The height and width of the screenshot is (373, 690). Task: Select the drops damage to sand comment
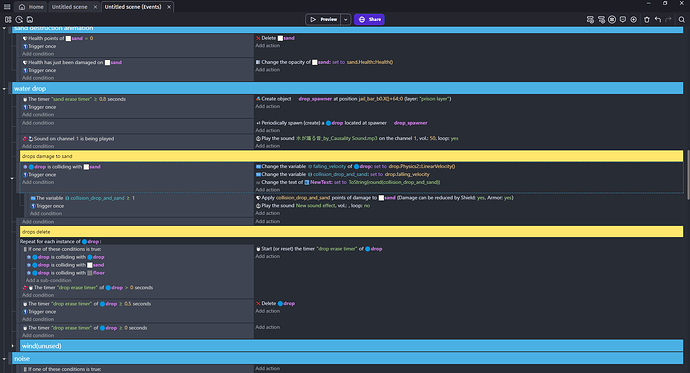[351, 156]
